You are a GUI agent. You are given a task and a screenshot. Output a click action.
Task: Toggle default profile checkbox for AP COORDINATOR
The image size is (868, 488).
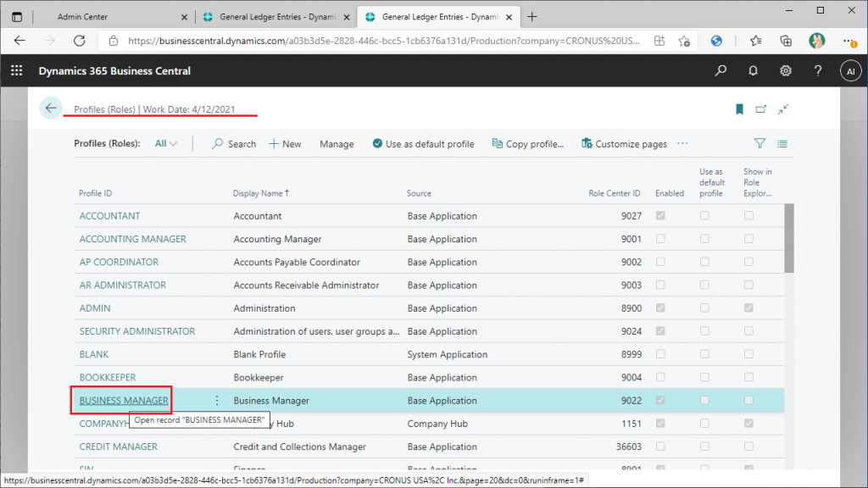coord(704,262)
